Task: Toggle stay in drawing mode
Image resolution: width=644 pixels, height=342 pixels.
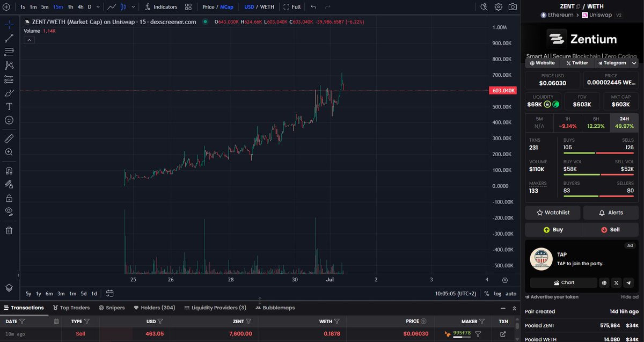Action: coord(9,184)
